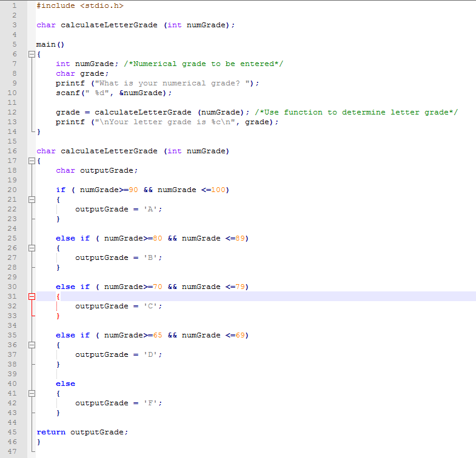Viewport: 476px width, 458px height.
Task: Click 'char grade;' declaration on line 8
Action: coord(82,74)
